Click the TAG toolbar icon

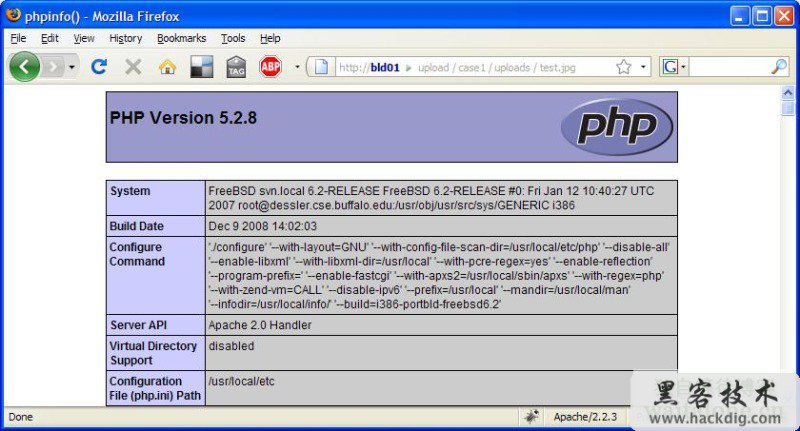pyautogui.click(x=236, y=67)
